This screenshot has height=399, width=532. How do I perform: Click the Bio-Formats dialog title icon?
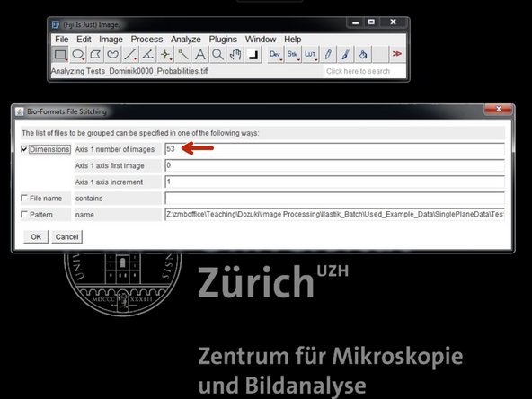20,111
